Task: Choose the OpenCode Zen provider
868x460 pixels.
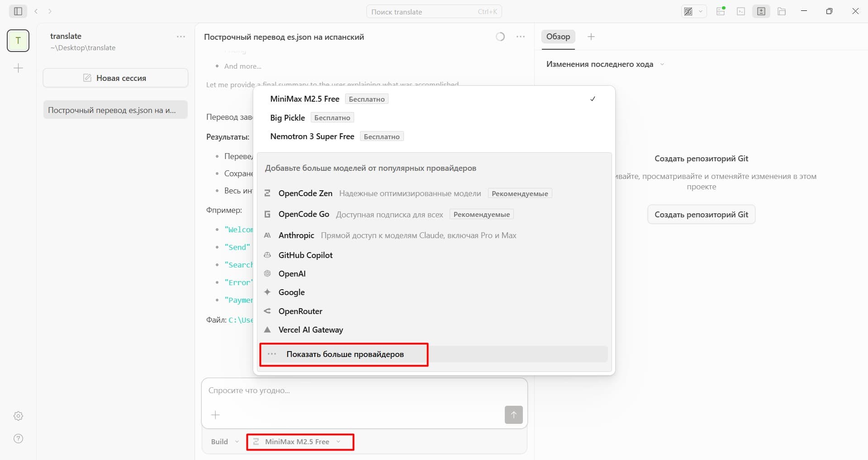Action: click(x=434, y=193)
